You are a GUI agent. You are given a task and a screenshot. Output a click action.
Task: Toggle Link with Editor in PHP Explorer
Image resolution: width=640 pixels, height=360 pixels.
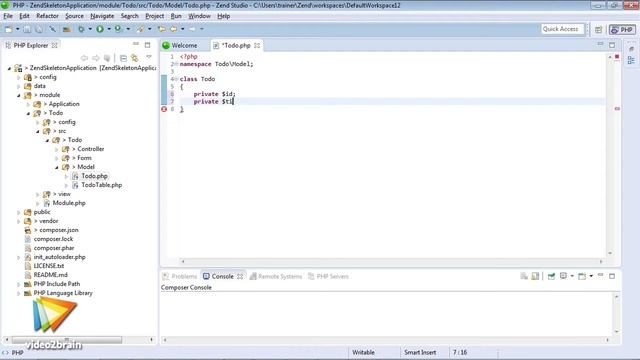(x=134, y=58)
